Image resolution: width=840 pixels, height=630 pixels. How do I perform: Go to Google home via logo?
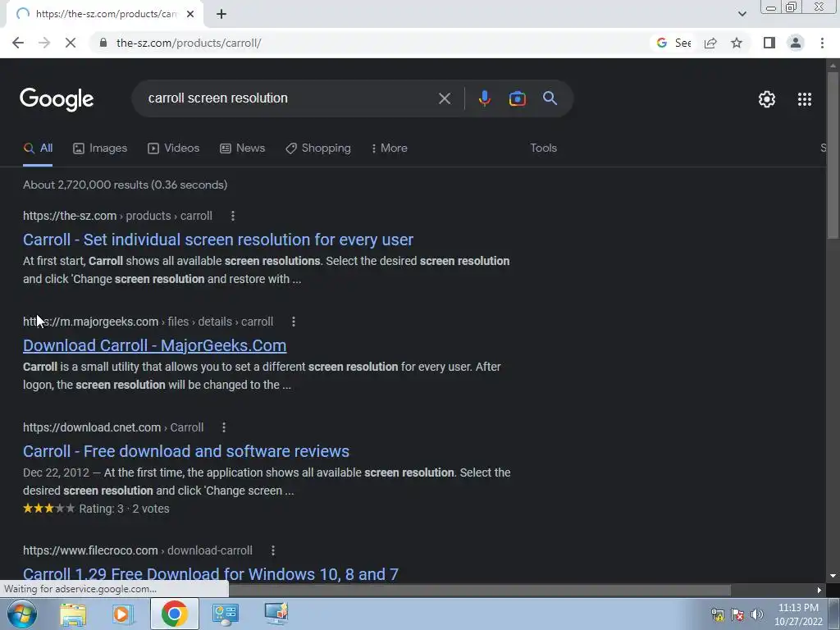click(x=57, y=99)
